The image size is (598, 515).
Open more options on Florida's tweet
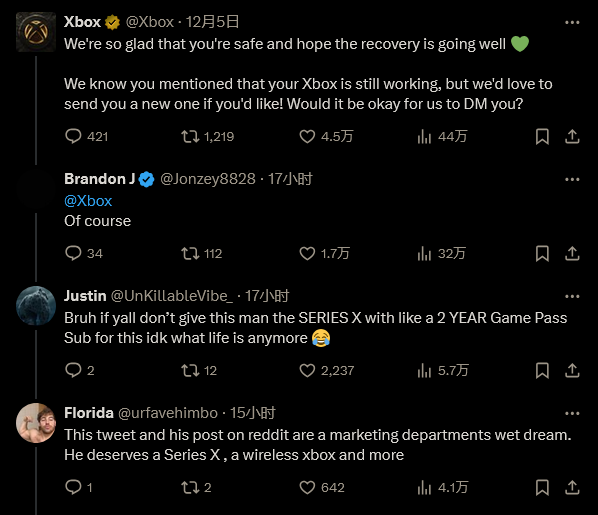572,414
